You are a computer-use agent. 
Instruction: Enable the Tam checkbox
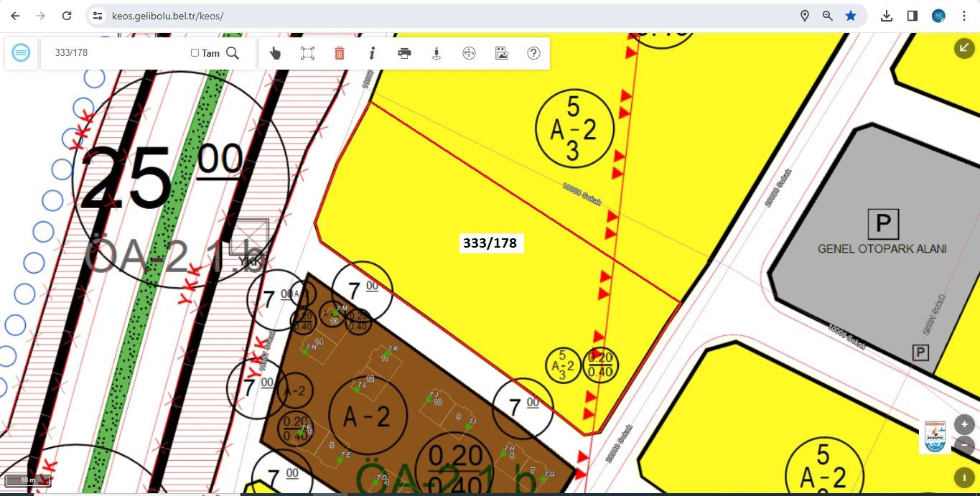(x=195, y=53)
